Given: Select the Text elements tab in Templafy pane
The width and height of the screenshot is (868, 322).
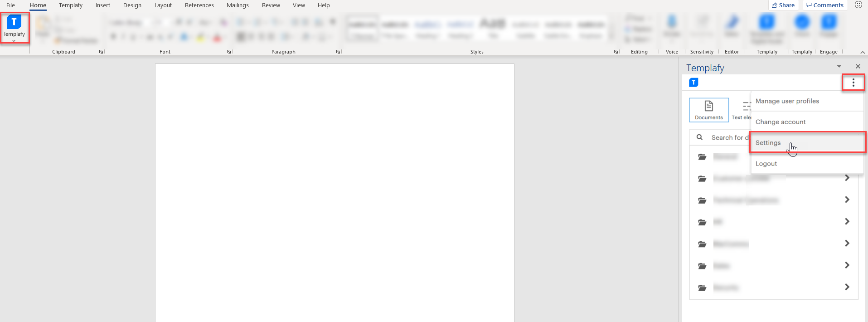Looking at the screenshot, I should coord(741,110).
